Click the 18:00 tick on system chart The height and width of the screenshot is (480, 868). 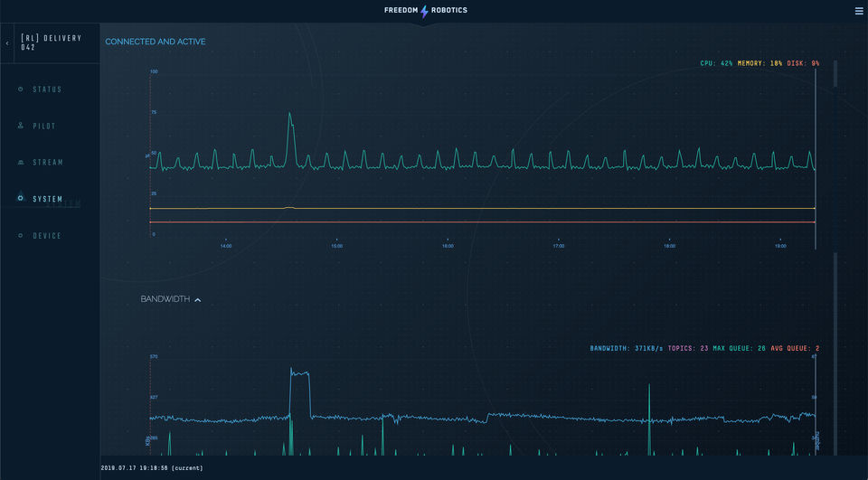pyautogui.click(x=669, y=246)
